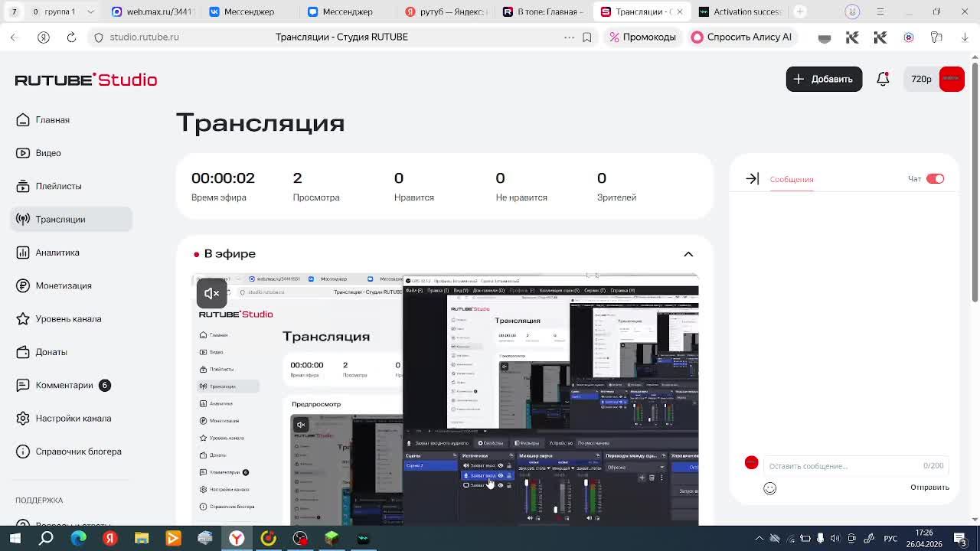This screenshot has height=551, width=980.
Task: Click the РУС language indicator
Action: (x=890, y=538)
